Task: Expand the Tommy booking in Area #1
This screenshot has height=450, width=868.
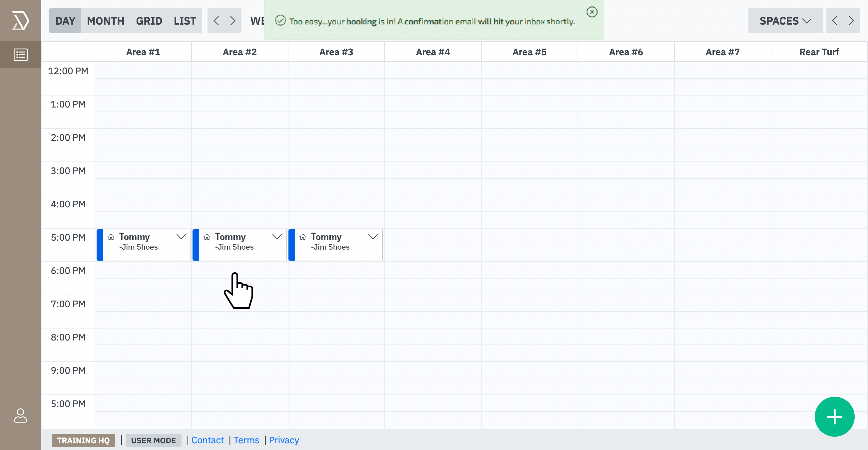Action: click(181, 237)
